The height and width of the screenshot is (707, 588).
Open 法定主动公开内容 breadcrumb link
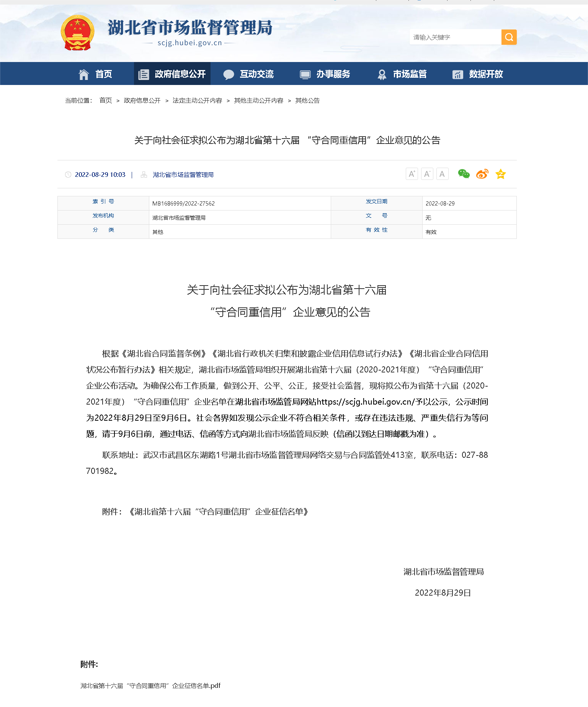(197, 101)
